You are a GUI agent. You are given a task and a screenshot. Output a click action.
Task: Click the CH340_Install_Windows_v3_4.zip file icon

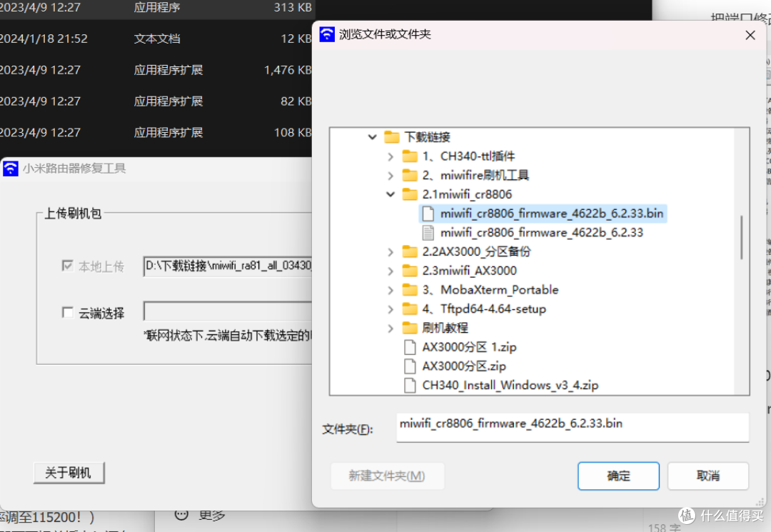point(410,386)
